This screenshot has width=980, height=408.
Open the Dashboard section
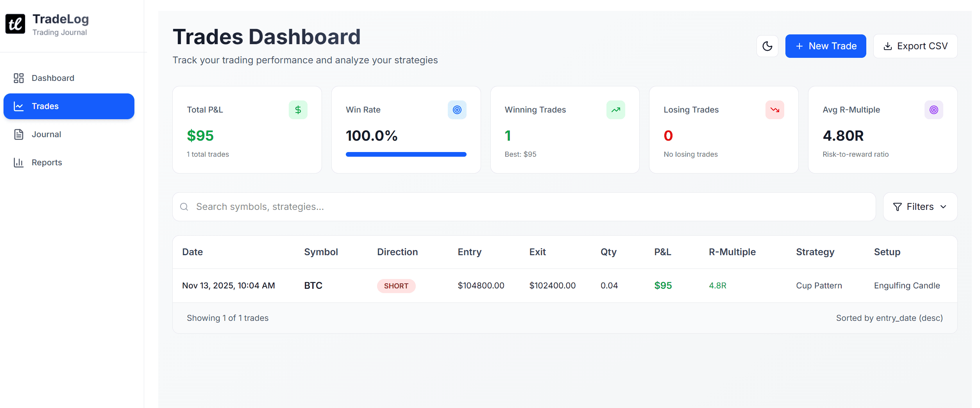pyautogui.click(x=53, y=78)
